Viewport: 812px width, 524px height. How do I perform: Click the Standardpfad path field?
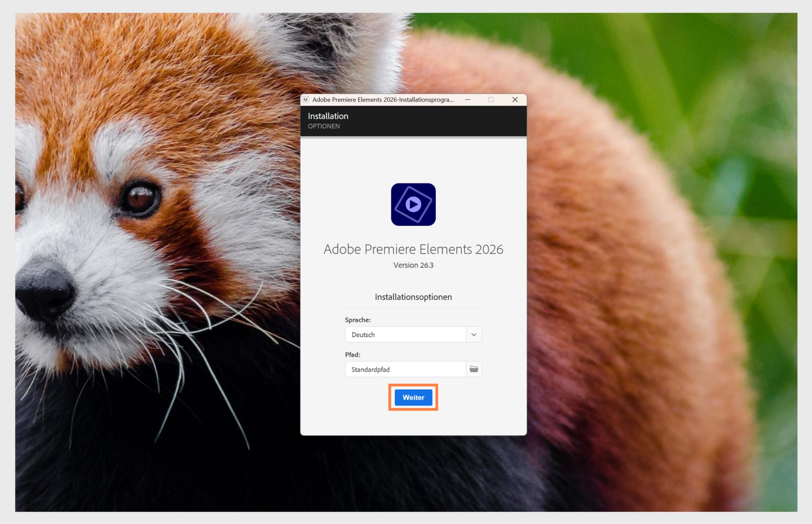[405, 369]
